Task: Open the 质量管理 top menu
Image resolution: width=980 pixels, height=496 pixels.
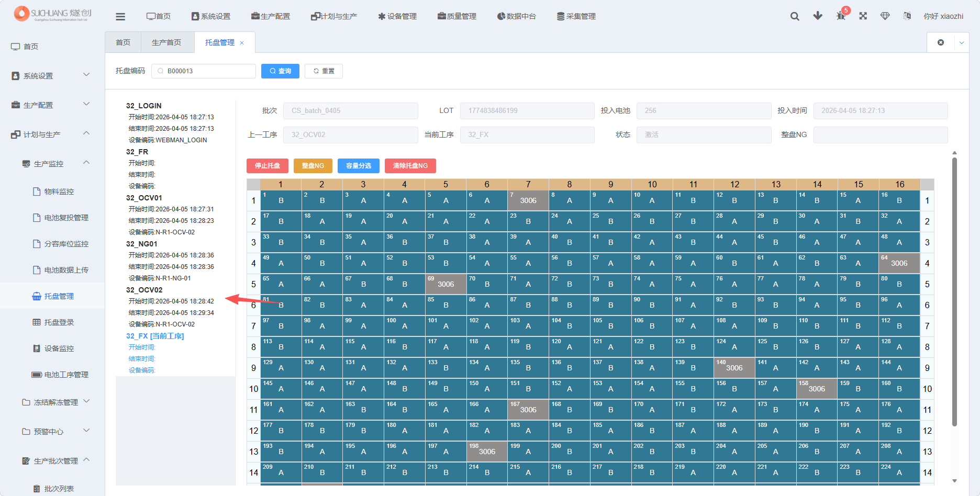Action: [457, 16]
